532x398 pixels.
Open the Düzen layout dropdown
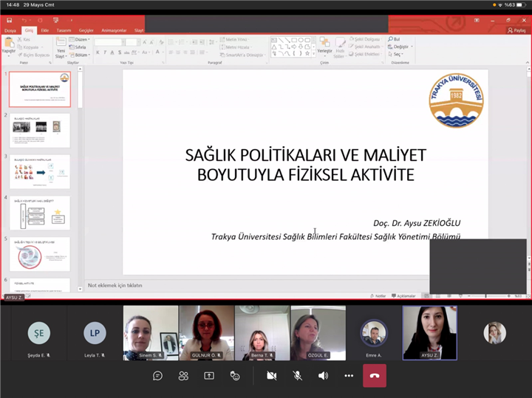pyautogui.click(x=79, y=40)
